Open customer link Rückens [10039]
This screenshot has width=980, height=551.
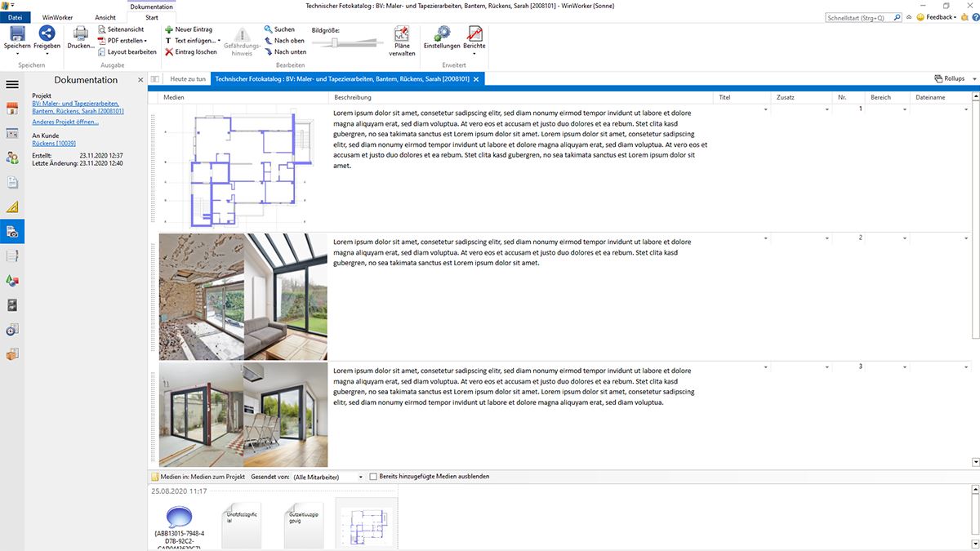point(54,143)
